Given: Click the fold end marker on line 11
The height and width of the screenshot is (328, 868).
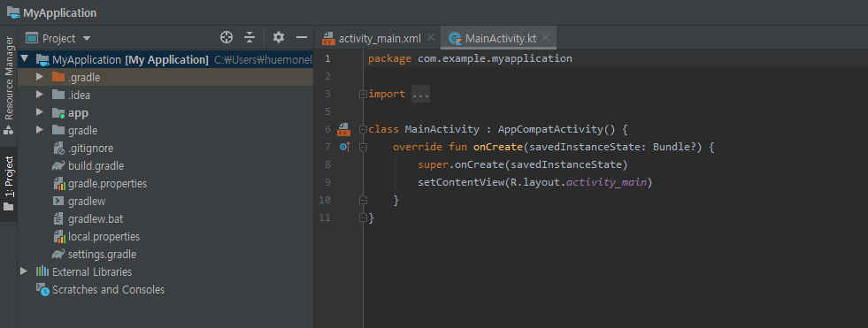Looking at the screenshot, I should (x=363, y=217).
